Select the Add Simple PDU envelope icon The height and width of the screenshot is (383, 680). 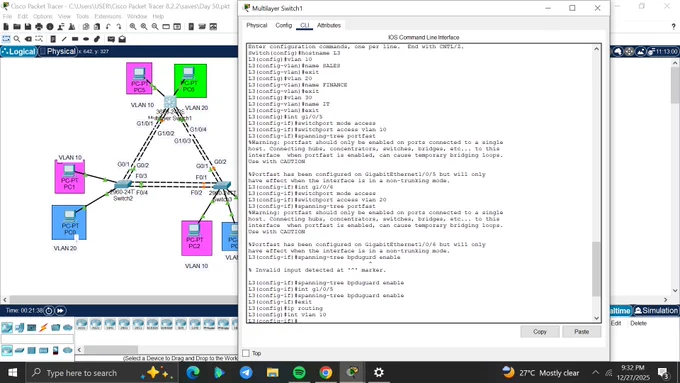(111, 39)
